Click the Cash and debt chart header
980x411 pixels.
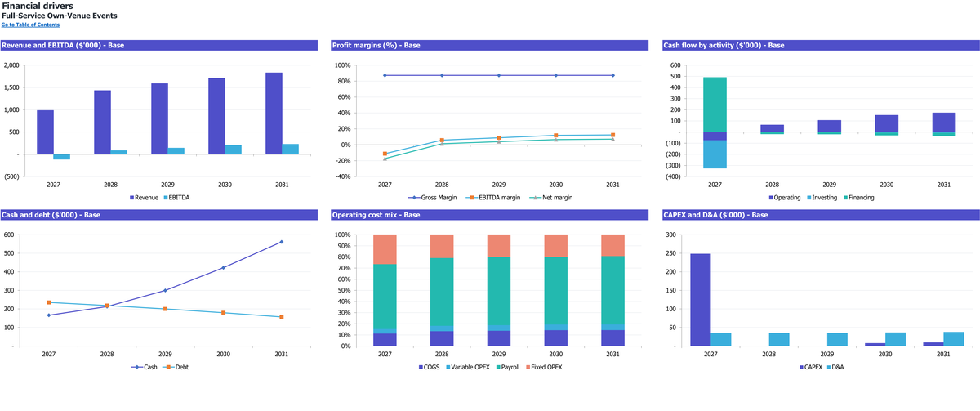click(x=159, y=215)
